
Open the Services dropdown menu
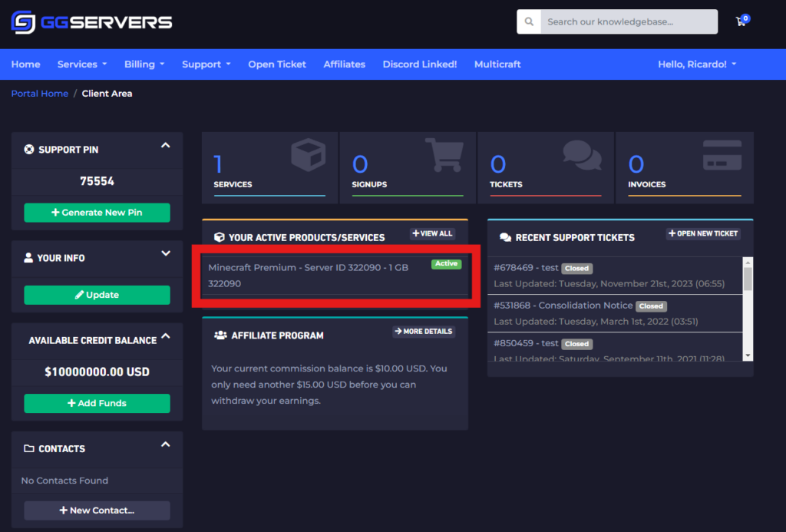pos(82,64)
